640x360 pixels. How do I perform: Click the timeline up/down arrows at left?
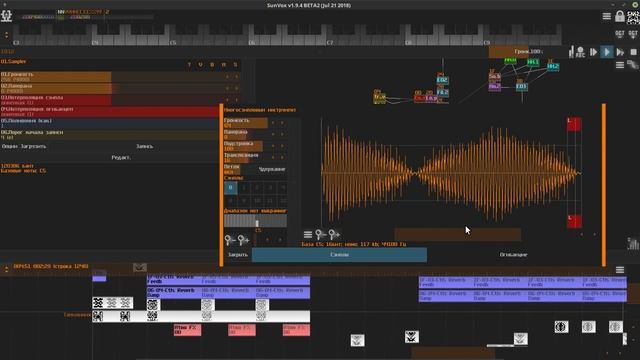click(6, 269)
